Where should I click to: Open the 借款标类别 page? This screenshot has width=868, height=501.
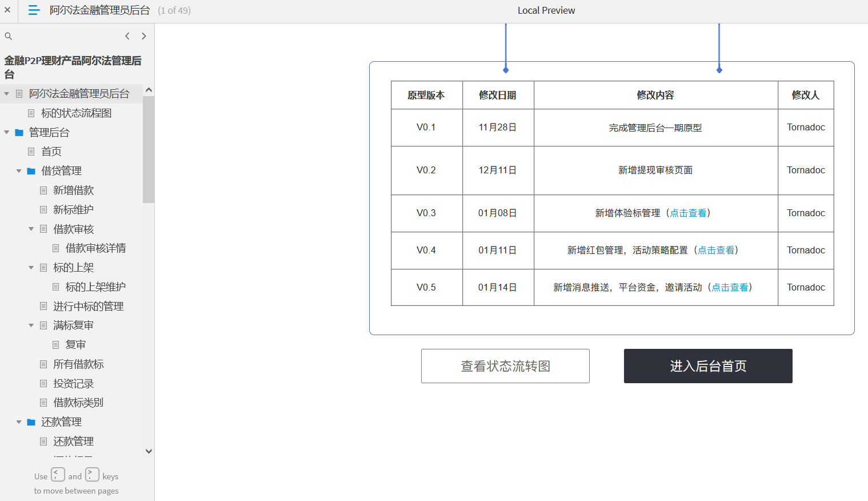point(78,403)
